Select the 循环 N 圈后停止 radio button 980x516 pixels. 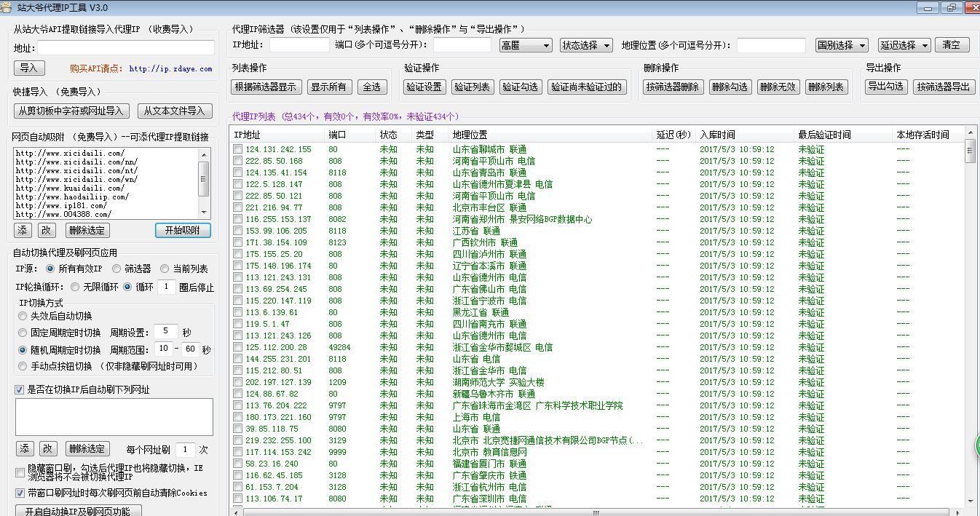point(127,287)
